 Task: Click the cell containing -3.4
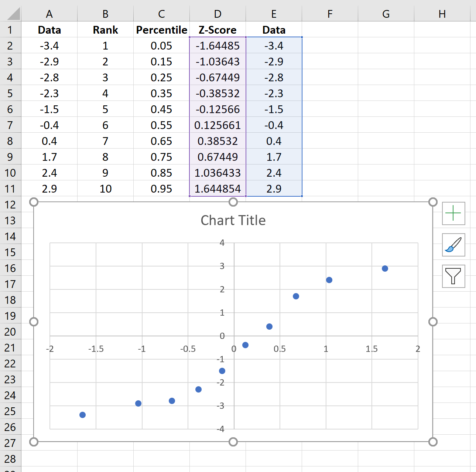point(49,46)
